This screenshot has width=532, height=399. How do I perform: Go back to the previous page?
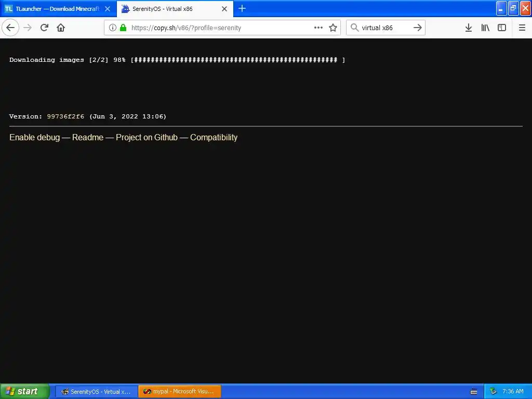tap(10, 28)
